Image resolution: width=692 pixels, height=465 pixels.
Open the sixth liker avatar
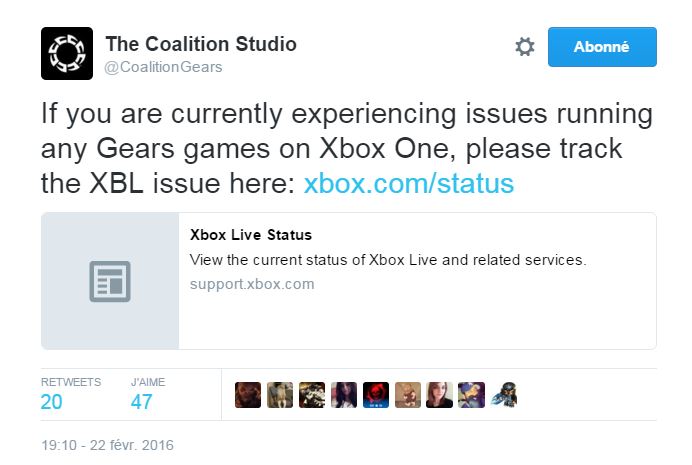click(407, 395)
